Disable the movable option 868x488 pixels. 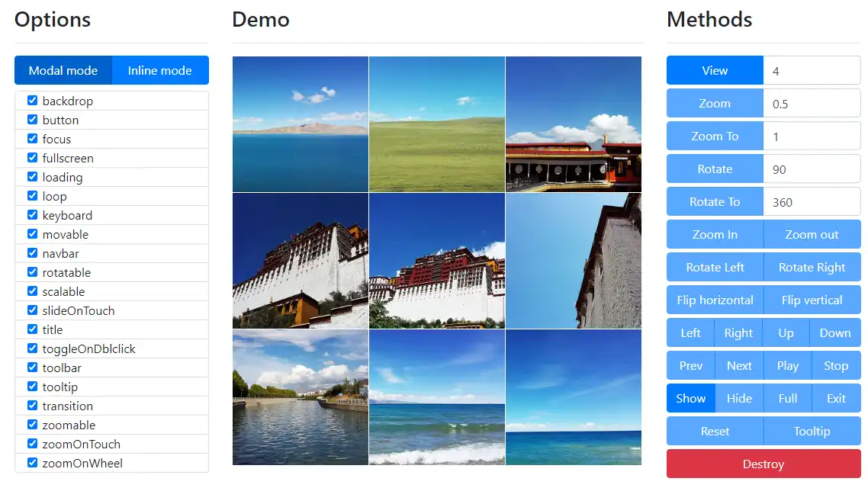pos(33,234)
